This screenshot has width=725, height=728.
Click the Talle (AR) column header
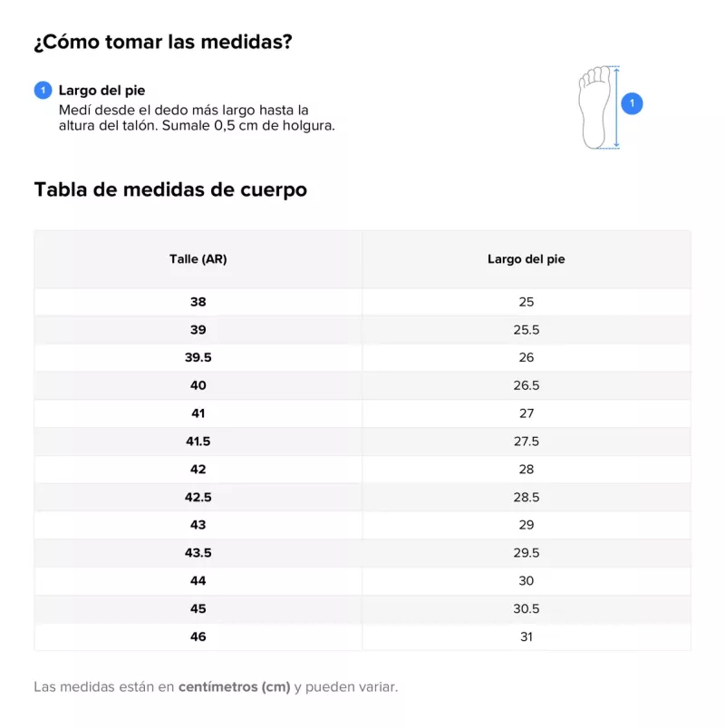tap(198, 259)
